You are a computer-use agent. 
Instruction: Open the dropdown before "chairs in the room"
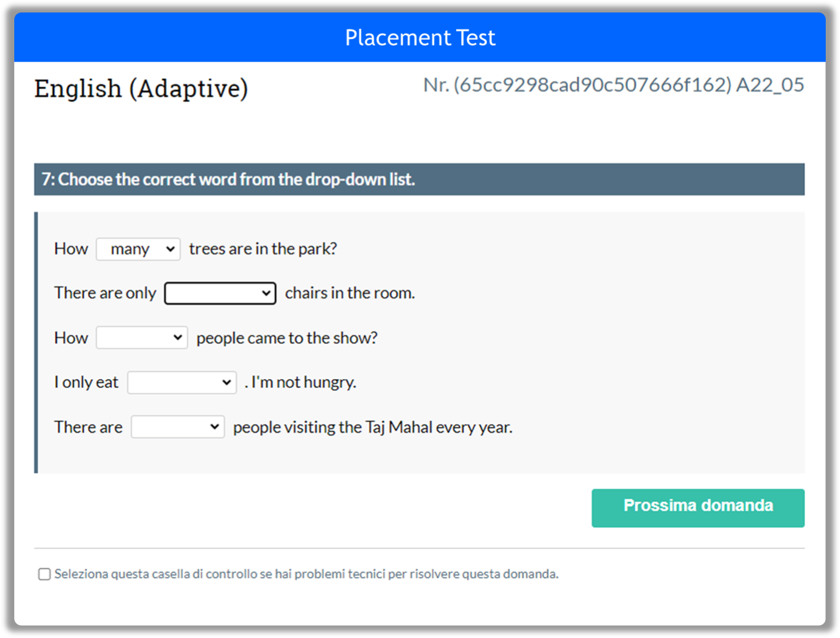[220, 293]
